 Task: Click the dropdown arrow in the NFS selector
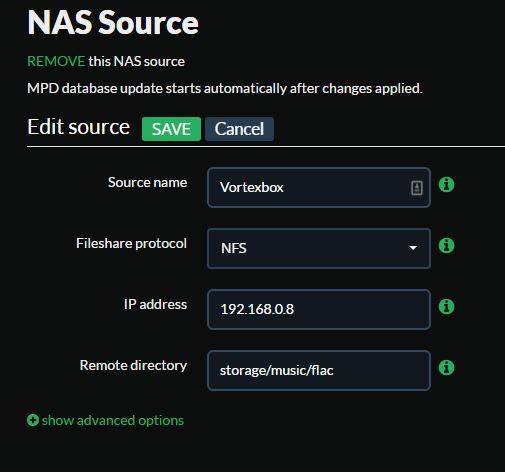[413, 248]
